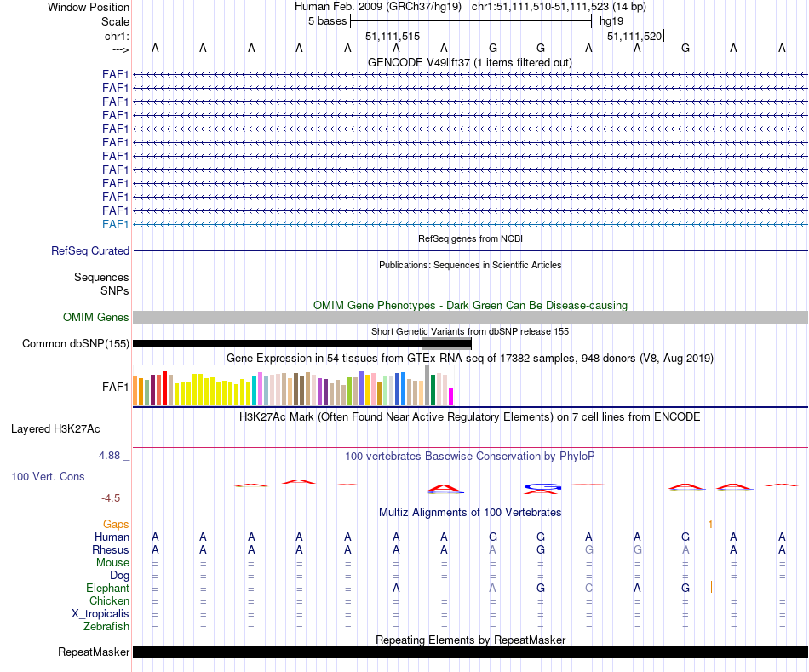
Task: Click the orange Gaps row label
Action: coord(116,525)
